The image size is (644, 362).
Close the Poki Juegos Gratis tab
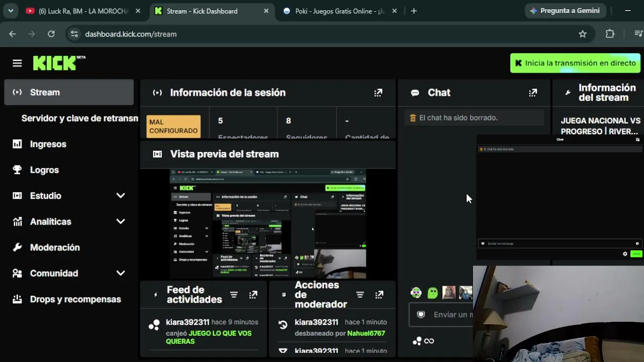point(394,11)
